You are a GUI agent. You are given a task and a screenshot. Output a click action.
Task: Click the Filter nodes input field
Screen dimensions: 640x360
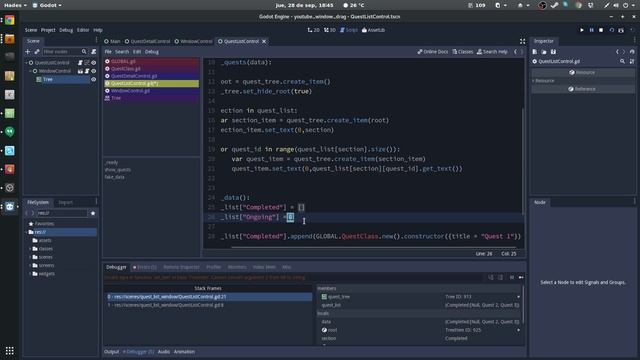[64, 52]
